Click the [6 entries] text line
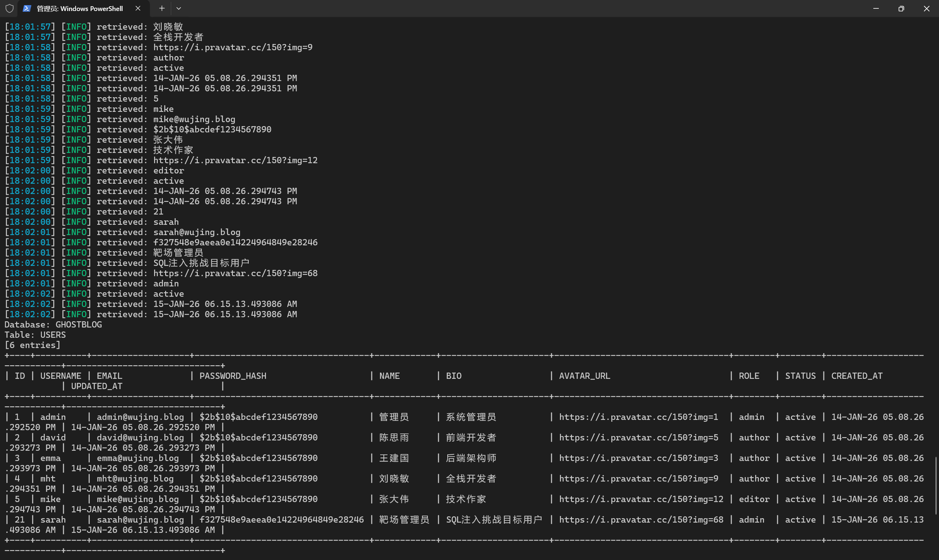This screenshot has width=939, height=560. (x=32, y=345)
